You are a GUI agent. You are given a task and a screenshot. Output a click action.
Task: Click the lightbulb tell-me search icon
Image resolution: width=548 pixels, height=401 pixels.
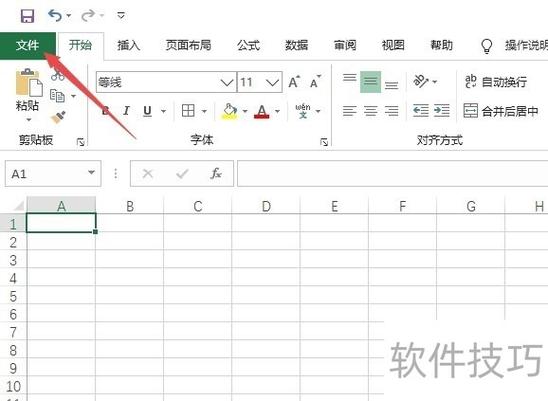pyautogui.click(x=486, y=46)
